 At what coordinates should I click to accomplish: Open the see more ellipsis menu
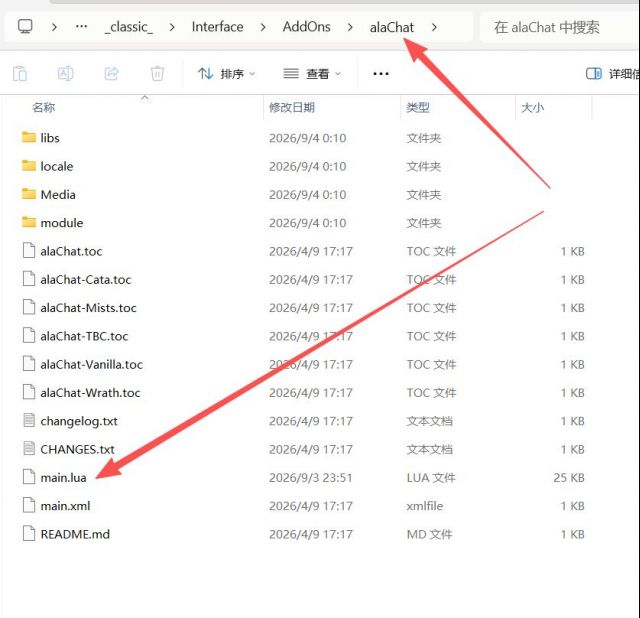380,74
